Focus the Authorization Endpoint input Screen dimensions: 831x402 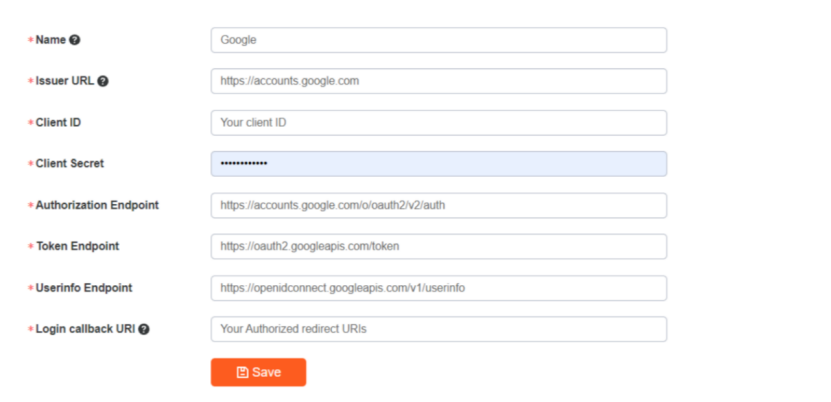[x=438, y=205]
